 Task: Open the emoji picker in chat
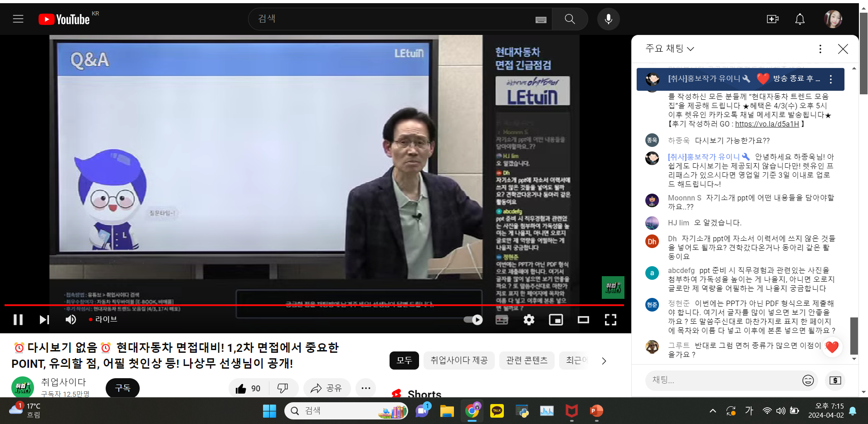click(x=808, y=380)
